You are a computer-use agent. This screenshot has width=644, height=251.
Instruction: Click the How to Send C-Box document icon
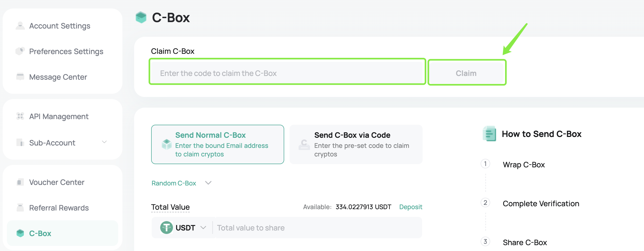click(490, 133)
